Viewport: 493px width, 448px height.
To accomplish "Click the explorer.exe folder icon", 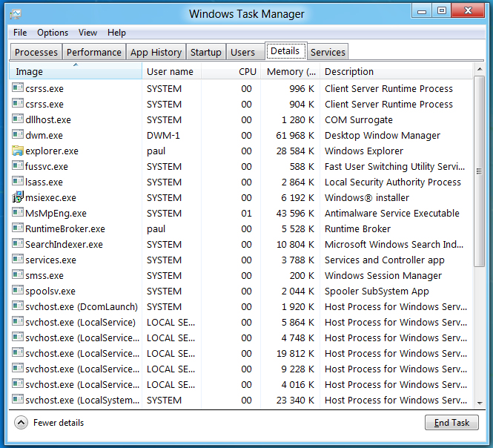I will coord(18,151).
